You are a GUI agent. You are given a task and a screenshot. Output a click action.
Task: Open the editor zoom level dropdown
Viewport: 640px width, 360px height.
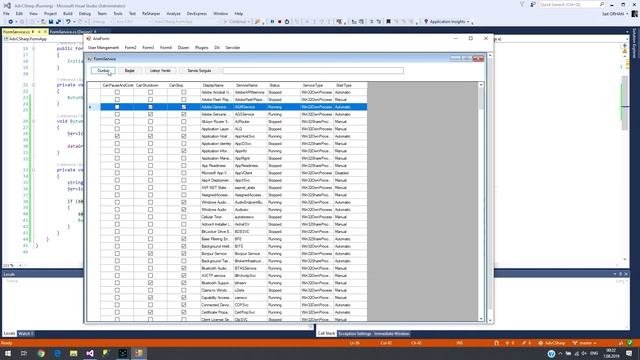20,265
